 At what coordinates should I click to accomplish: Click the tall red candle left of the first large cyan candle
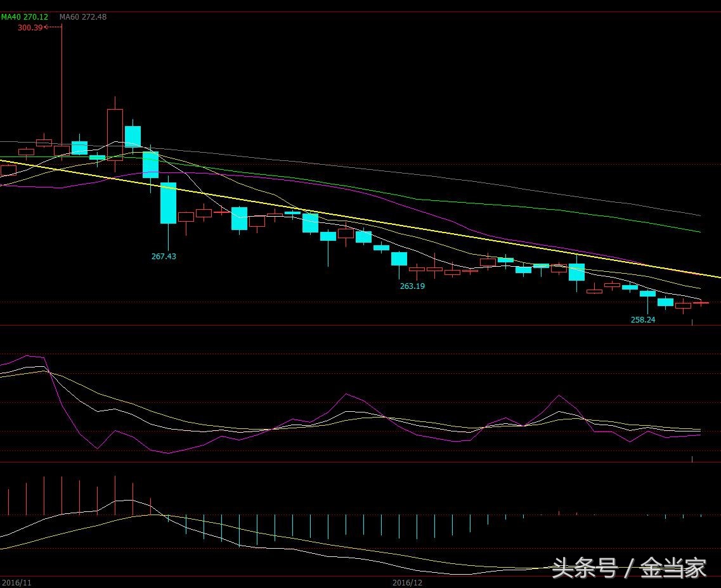(x=115, y=133)
